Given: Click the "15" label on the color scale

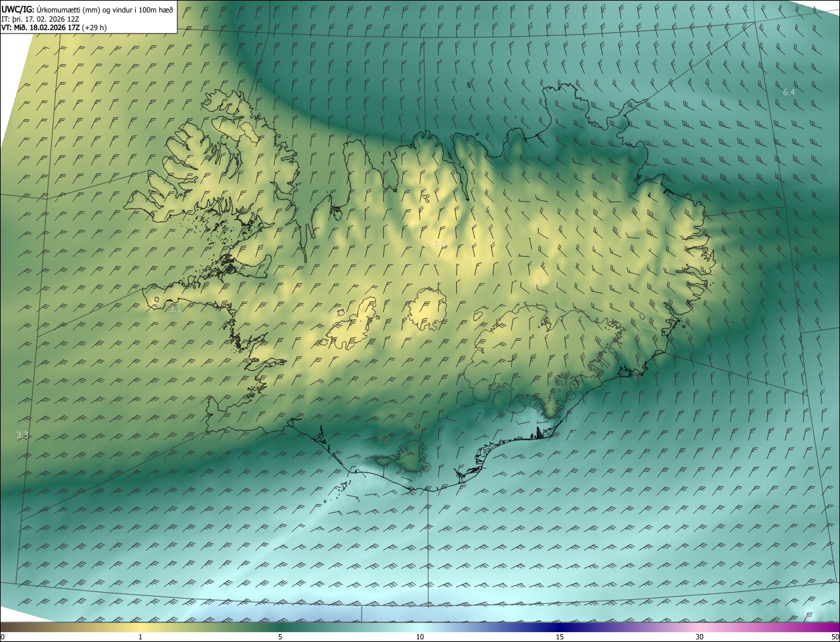Looking at the screenshot, I should tap(560, 637).
